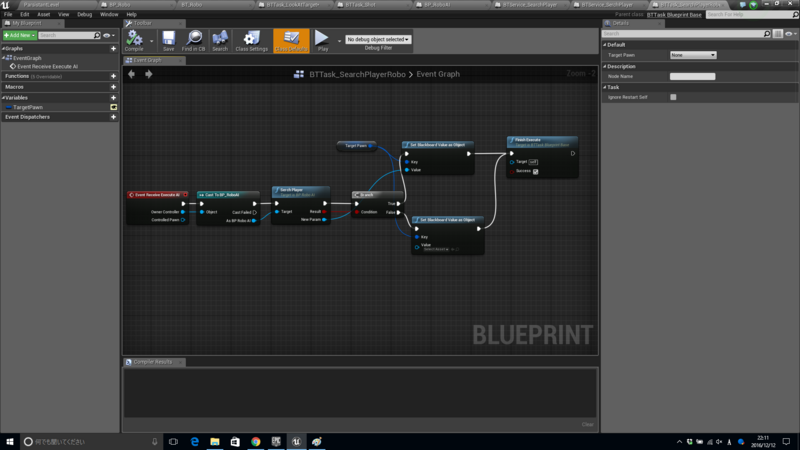Image resolution: width=800 pixels, height=450 pixels.
Task: Add a new graph with plus icon
Action: (113, 48)
